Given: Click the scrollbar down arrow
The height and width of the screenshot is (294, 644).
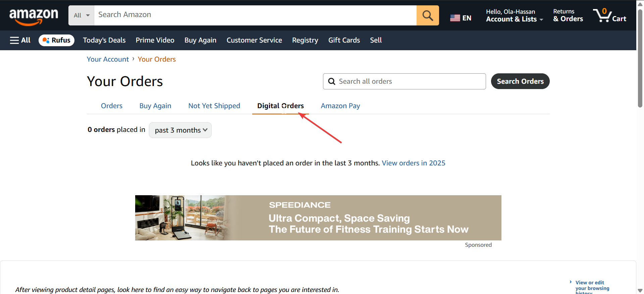Looking at the screenshot, I should (640, 290).
